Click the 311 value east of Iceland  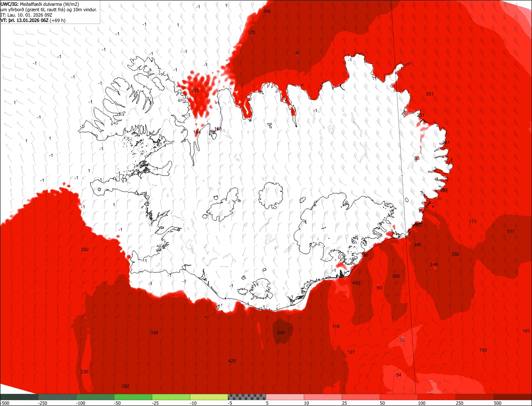511,231
